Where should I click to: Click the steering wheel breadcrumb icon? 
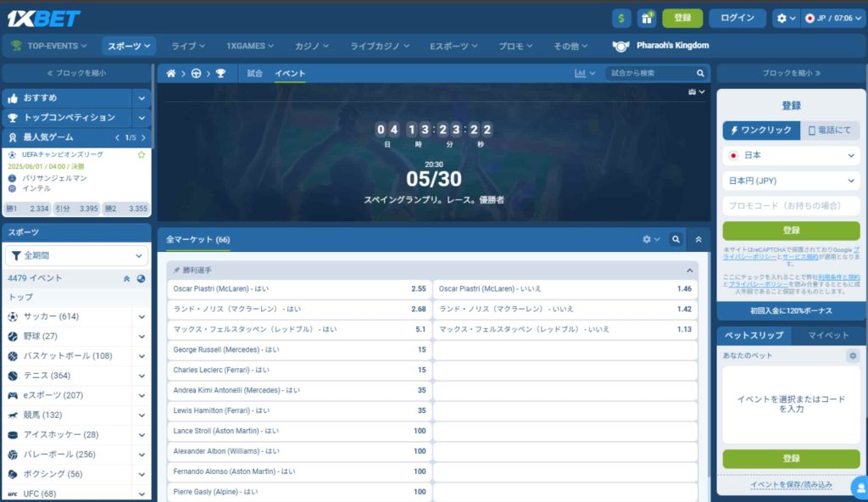pyautogui.click(x=196, y=73)
